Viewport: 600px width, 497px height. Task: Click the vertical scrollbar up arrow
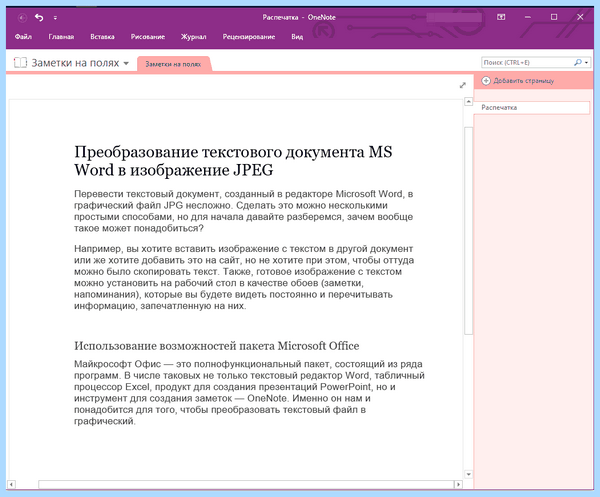coord(468,102)
